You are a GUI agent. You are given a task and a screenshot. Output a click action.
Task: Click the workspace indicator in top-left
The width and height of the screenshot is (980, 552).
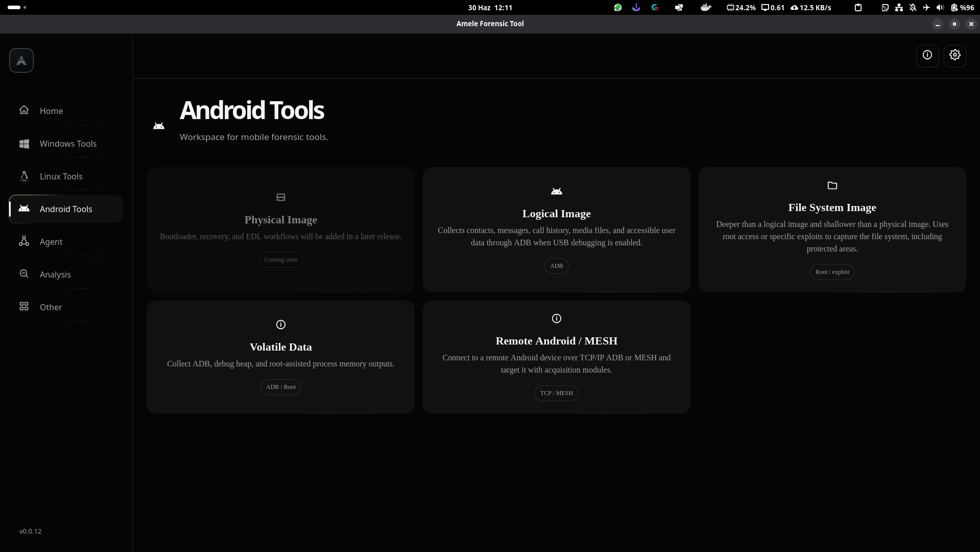[17, 8]
